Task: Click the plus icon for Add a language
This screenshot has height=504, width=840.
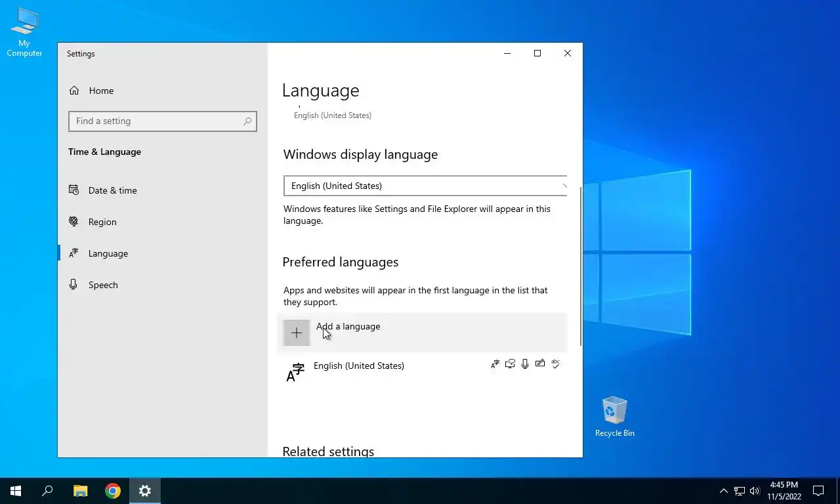Action: pyautogui.click(x=296, y=333)
